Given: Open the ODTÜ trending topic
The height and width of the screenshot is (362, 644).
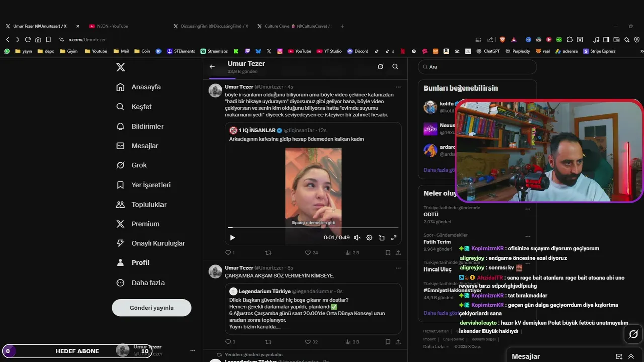Looking at the screenshot, I should 431,214.
